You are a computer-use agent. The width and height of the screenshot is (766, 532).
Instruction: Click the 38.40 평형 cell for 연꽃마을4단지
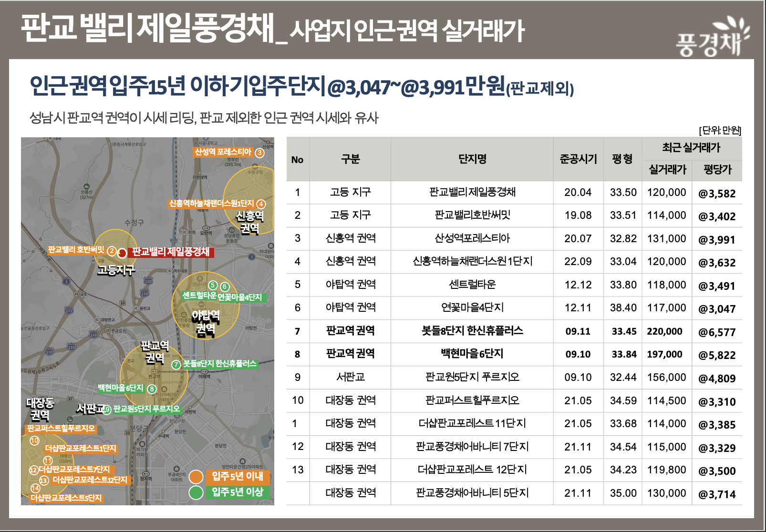[x=623, y=307]
